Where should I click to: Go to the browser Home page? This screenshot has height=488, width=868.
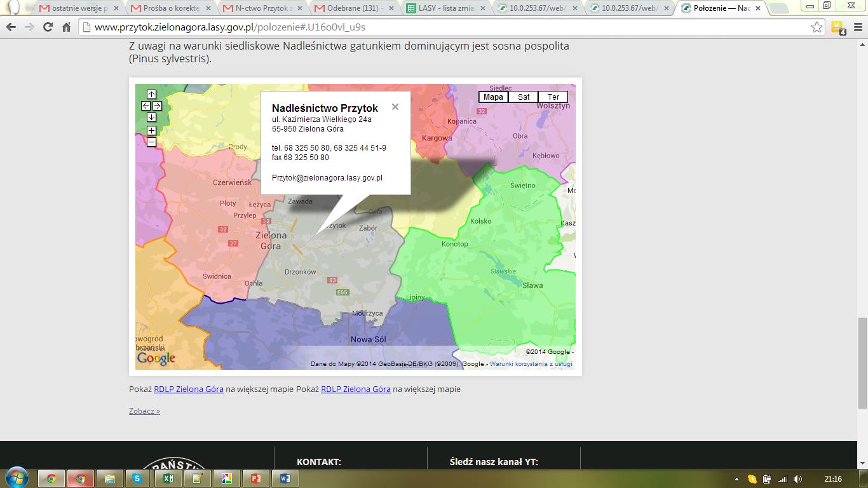click(66, 27)
